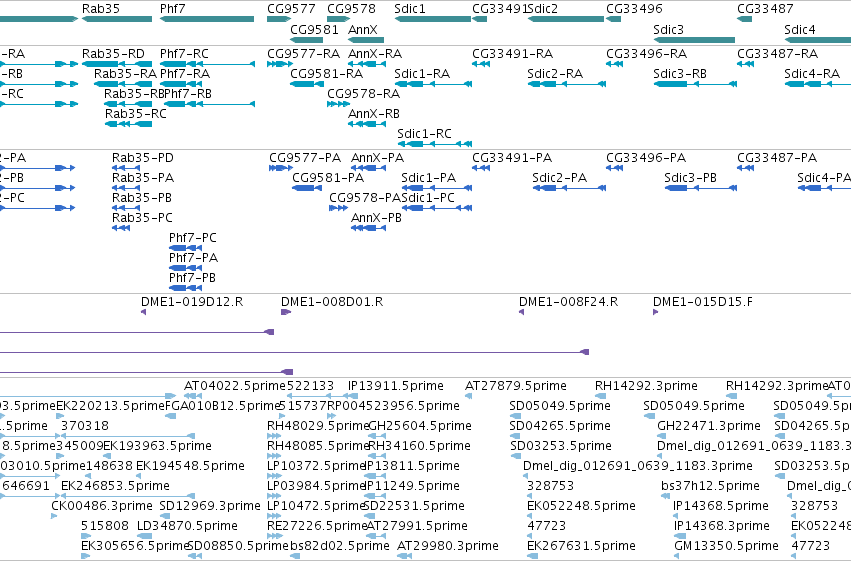Screen dimensions: 851x561
Task: Open the Sdic4 gene label
Action: [800, 29]
